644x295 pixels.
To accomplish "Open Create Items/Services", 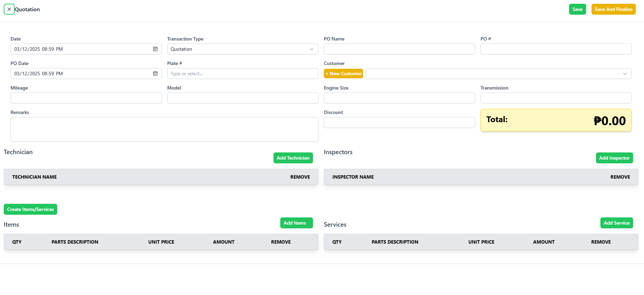I will pos(30,209).
